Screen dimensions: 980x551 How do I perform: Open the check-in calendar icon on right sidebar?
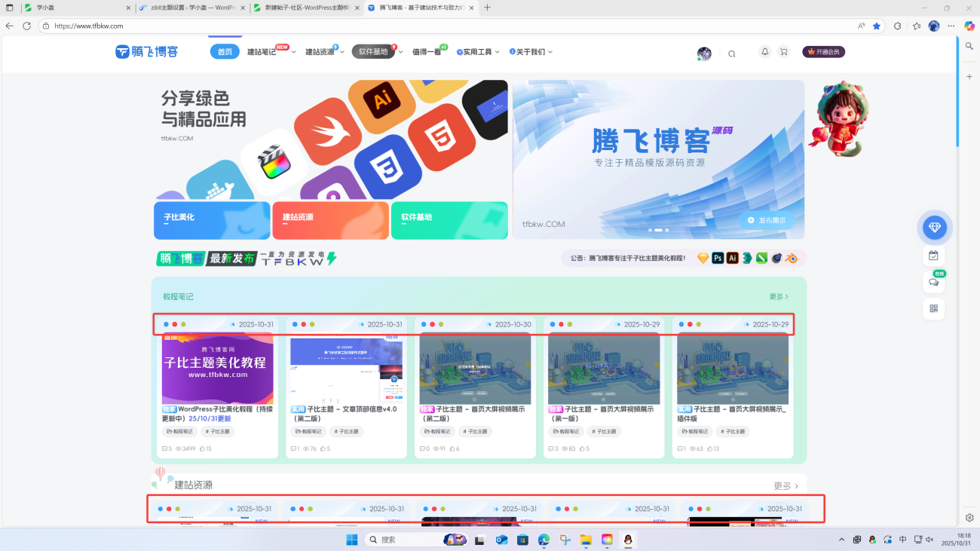(934, 255)
